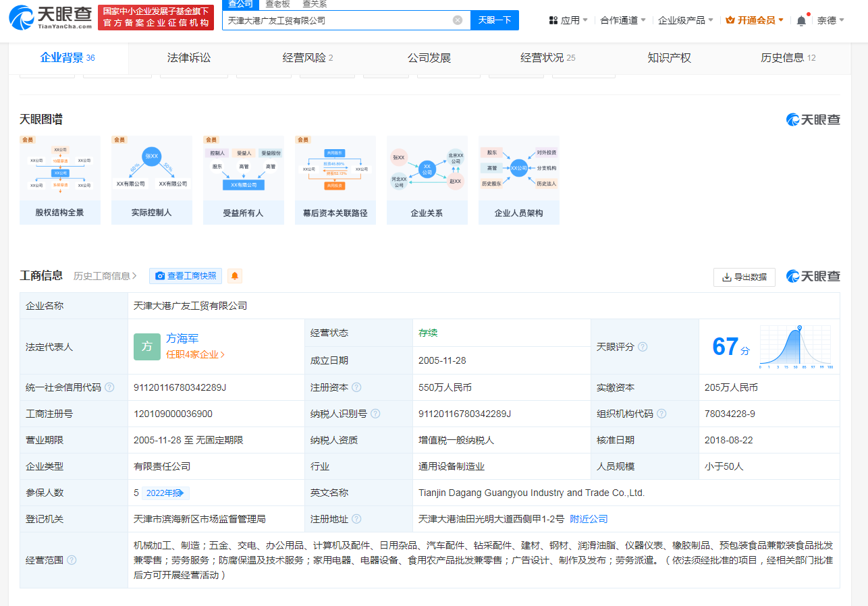This screenshot has height=606, width=868.
Task: Select the 查老板 search tab
Action: click(277, 4)
